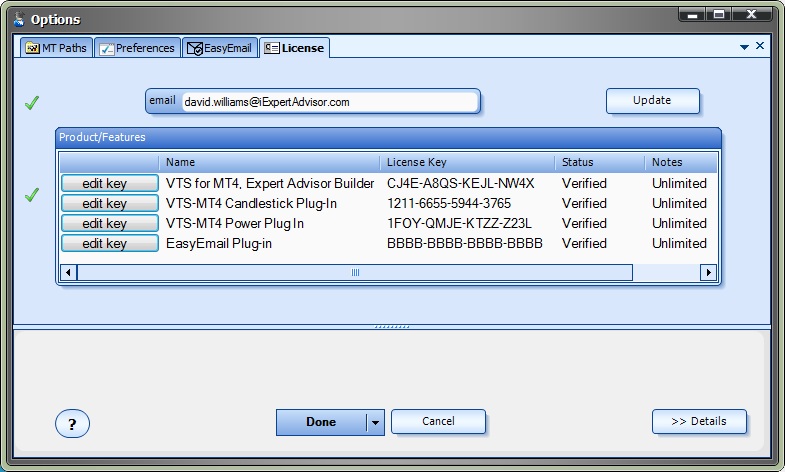Click the horizontal scrollbar thumb
Viewport: 785px width, 472px height.
click(x=355, y=273)
